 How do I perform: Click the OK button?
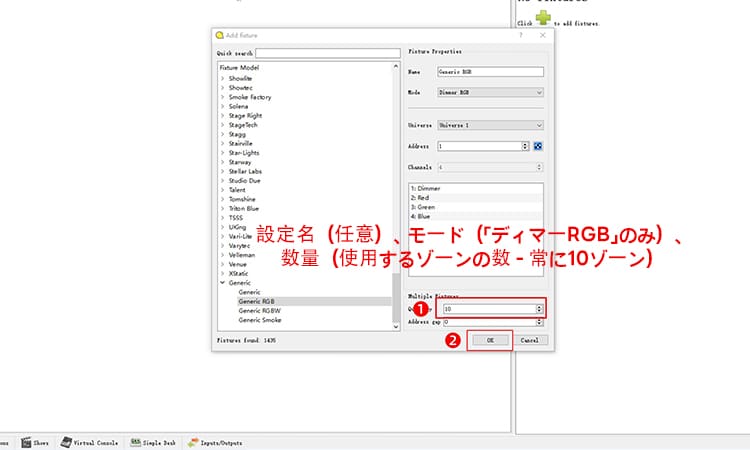[490, 340]
